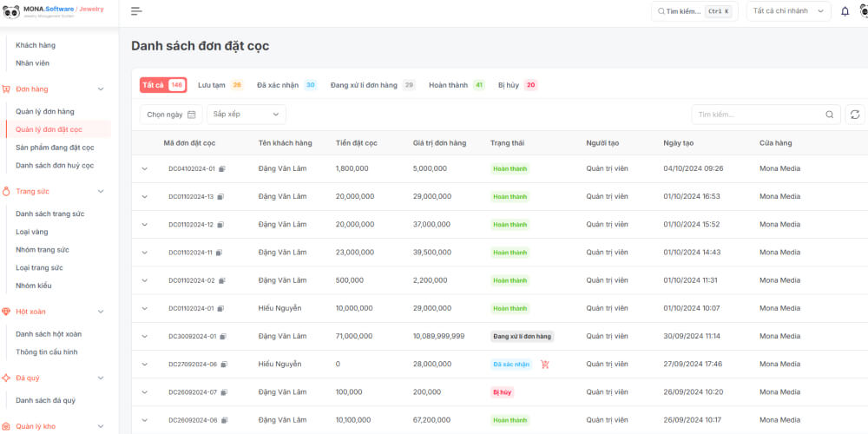Click the Bị hủy status badge in the table
The height and width of the screenshot is (434, 868).
click(x=502, y=392)
